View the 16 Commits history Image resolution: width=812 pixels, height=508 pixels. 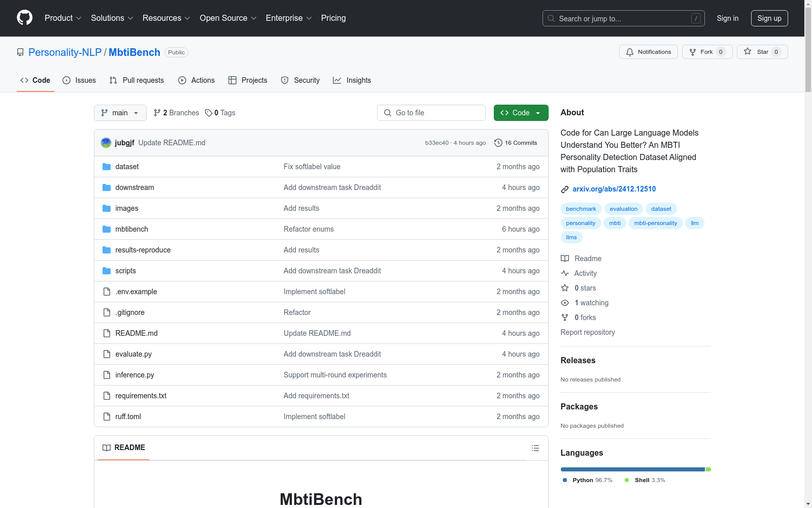(516, 143)
